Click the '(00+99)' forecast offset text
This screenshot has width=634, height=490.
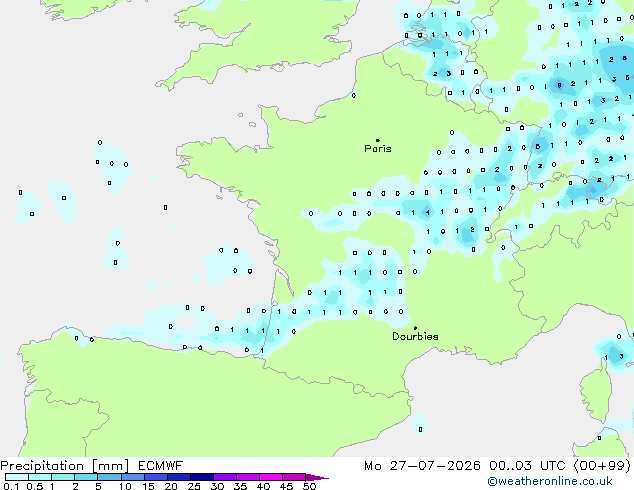pyautogui.click(x=602, y=466)
